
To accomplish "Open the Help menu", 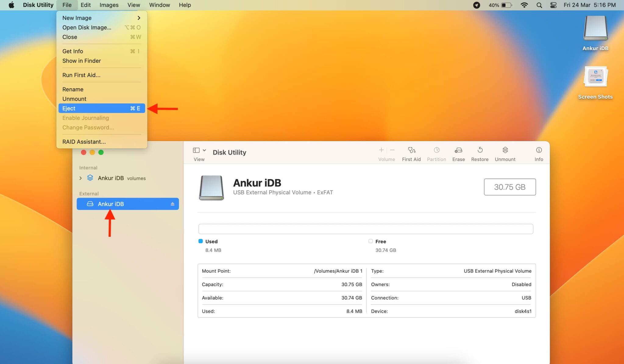I will click(185, 5).
